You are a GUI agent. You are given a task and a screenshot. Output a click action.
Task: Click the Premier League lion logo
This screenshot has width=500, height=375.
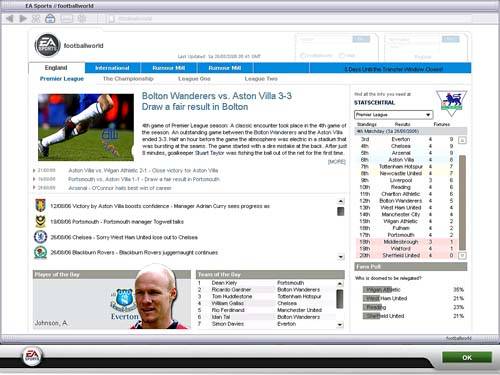coord(451,103)
